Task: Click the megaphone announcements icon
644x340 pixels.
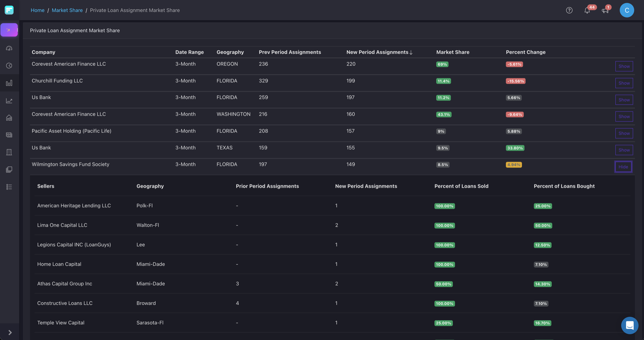Action: [x=605, y=10]
